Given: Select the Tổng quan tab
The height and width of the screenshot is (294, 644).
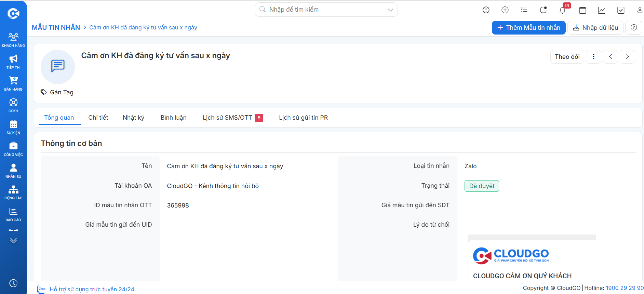Looking at the screenshot, I should click(x=59, y=118).
